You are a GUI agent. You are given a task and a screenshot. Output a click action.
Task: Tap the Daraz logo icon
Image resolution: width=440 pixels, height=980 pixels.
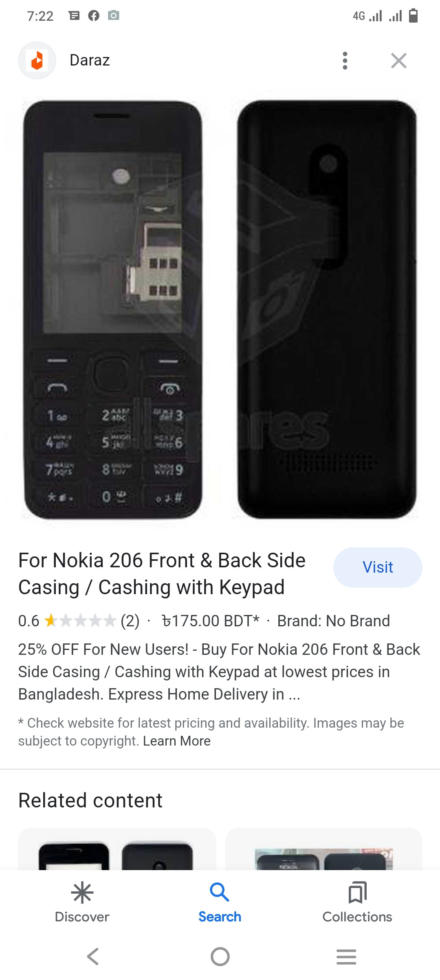pos(37,61)
